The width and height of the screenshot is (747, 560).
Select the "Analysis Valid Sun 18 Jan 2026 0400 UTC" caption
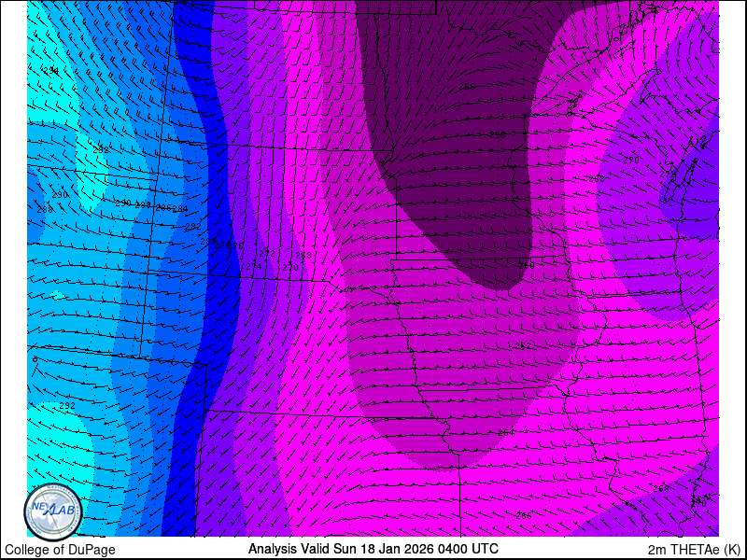click(x=373, y=548)
